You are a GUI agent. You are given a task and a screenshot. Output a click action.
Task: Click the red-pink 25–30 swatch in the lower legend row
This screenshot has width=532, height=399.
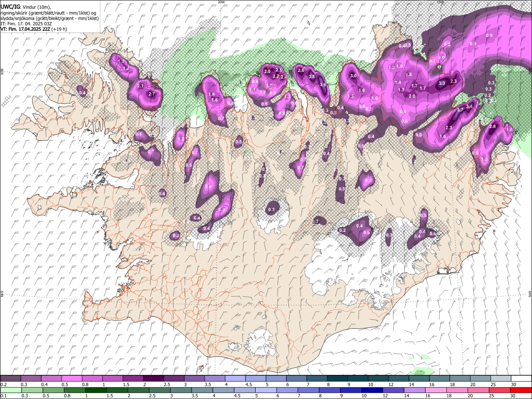coord(500,390)
